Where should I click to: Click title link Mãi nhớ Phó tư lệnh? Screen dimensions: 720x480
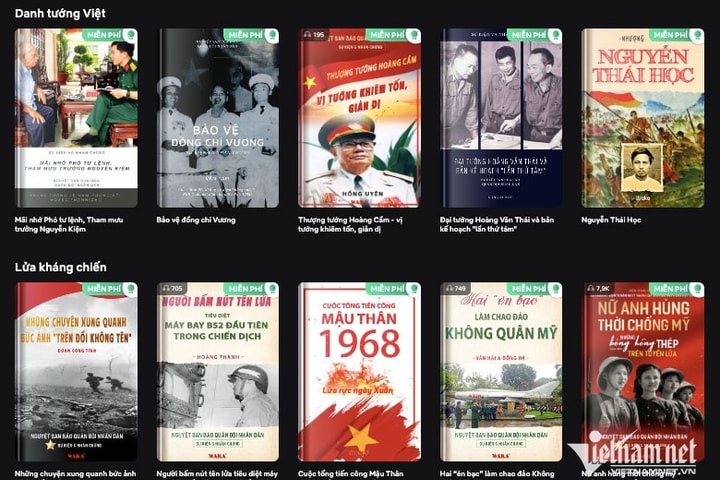(x=69, y=224)
